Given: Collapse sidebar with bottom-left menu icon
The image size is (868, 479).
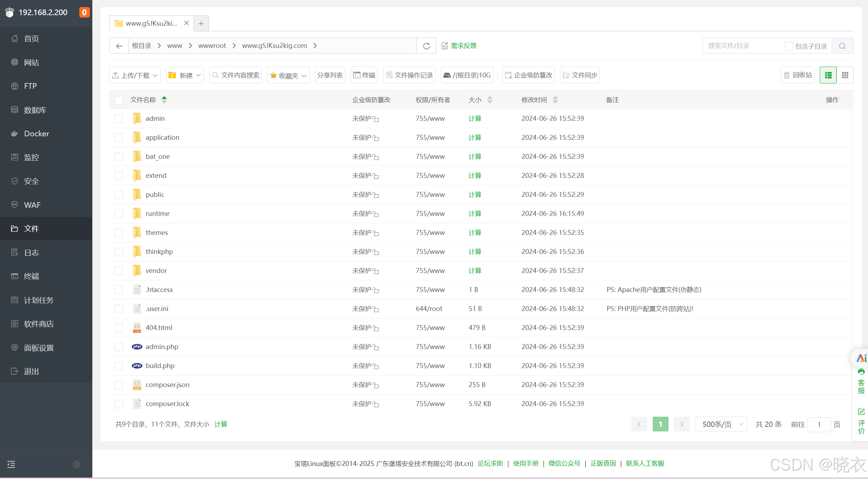Looking at the screenshot, I should pyautogui.click(x=11, y=464).
